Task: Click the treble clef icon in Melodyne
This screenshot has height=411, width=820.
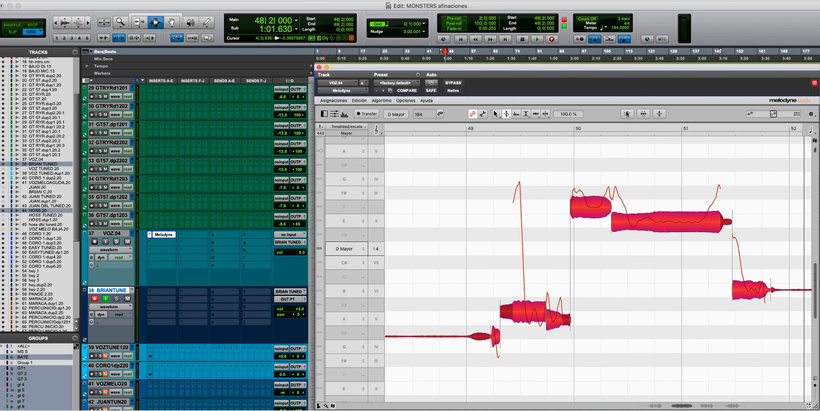Action: [x=376, y=129]
